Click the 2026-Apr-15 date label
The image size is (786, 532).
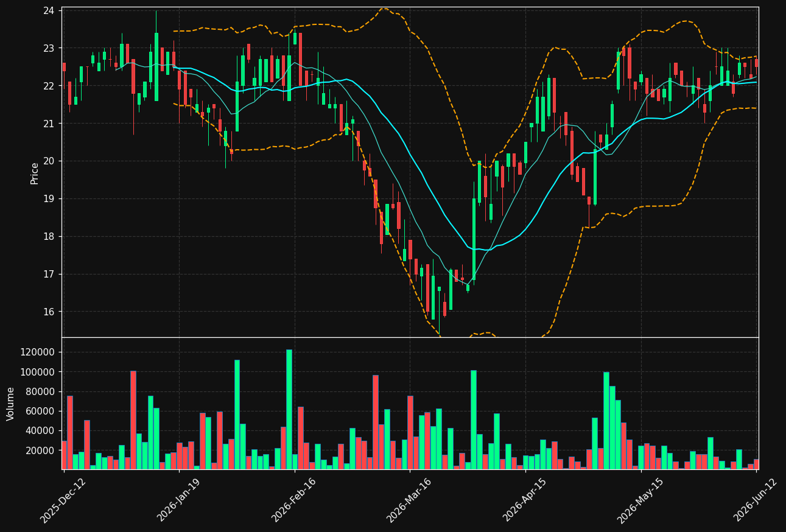tap(525, 500)
